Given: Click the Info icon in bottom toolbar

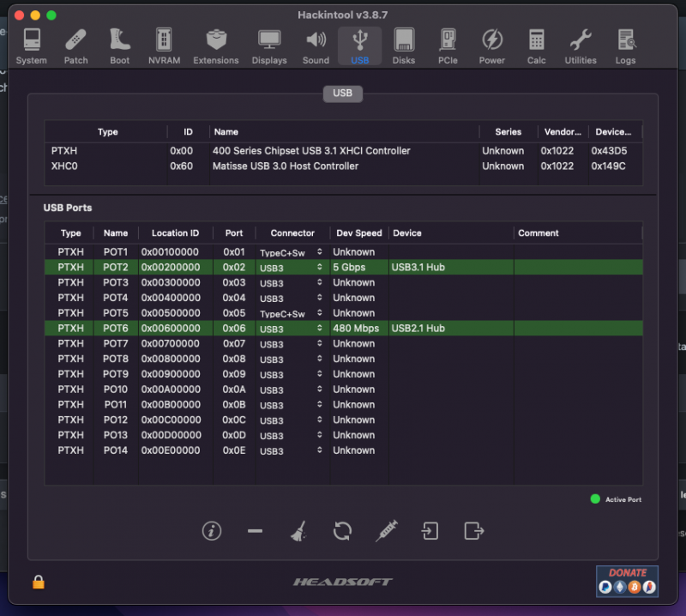Looking at the screenshot, I should pyautogui.click(x=212, y=531).
